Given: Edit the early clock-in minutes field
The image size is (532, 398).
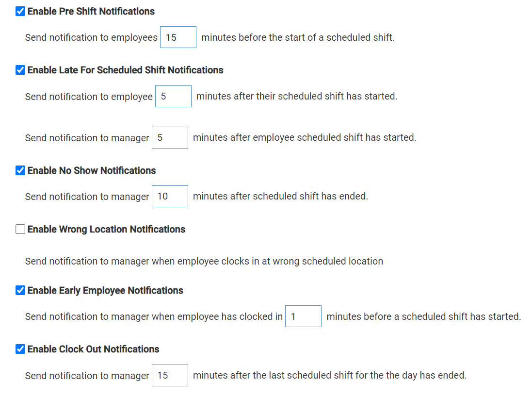Looking at the screenshot, I should coord(303,316).
